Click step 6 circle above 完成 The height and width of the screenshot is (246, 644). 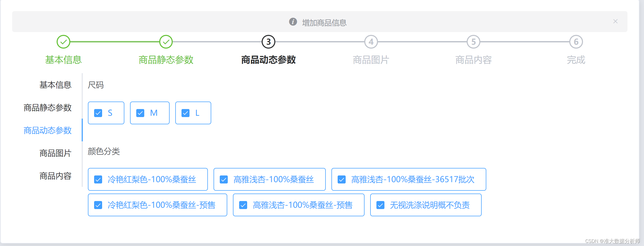click(x=576, y=41)
